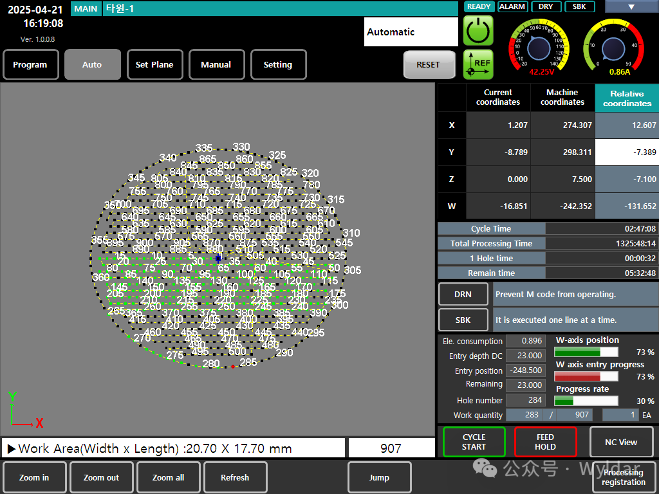660x495 pixels.
Task: Click the CYCLE START button
Action: click(x=474, y=442)
